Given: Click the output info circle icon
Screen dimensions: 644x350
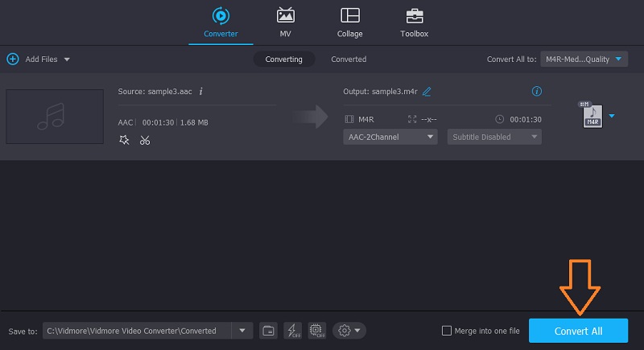Looking at the screenshot, I should tap(537, 92).
